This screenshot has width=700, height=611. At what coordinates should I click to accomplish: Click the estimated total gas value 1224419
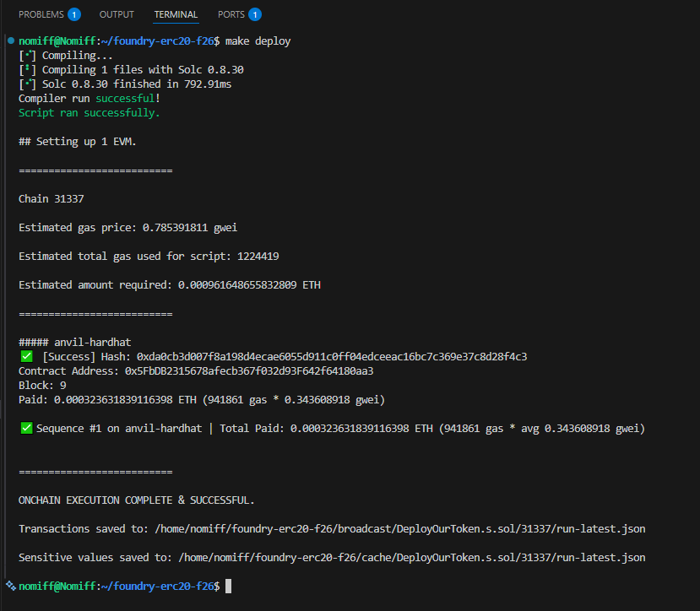point(258,257)
